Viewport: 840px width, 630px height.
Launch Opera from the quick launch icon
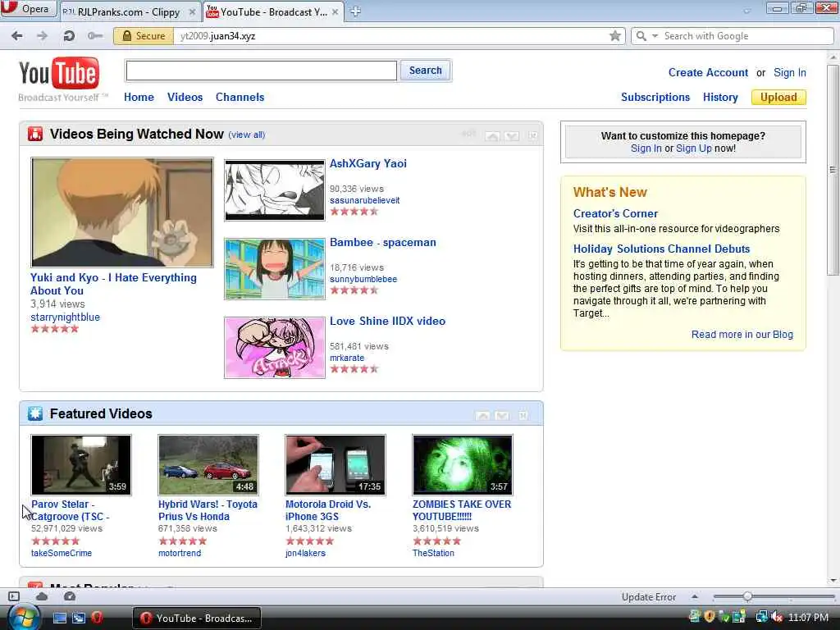tap(97, 618)
